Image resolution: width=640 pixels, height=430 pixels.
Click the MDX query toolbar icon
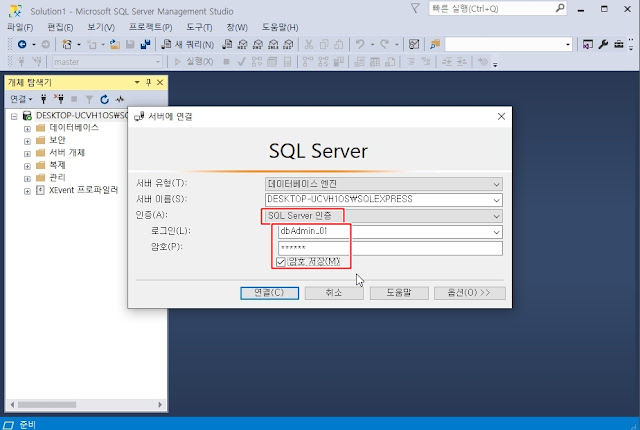[242, 44]
